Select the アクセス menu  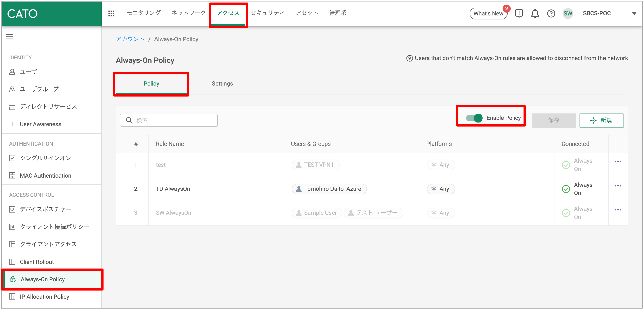(228, 13)
